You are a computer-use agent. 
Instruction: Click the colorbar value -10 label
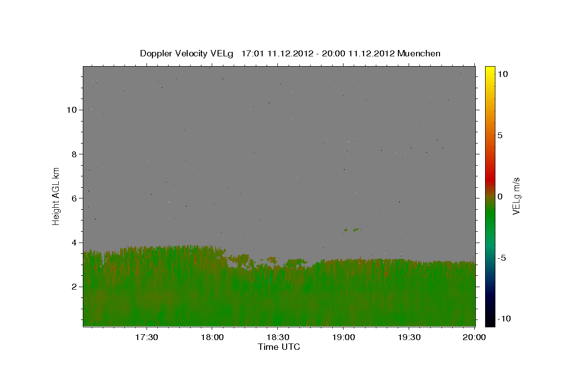tap(504, 319)
